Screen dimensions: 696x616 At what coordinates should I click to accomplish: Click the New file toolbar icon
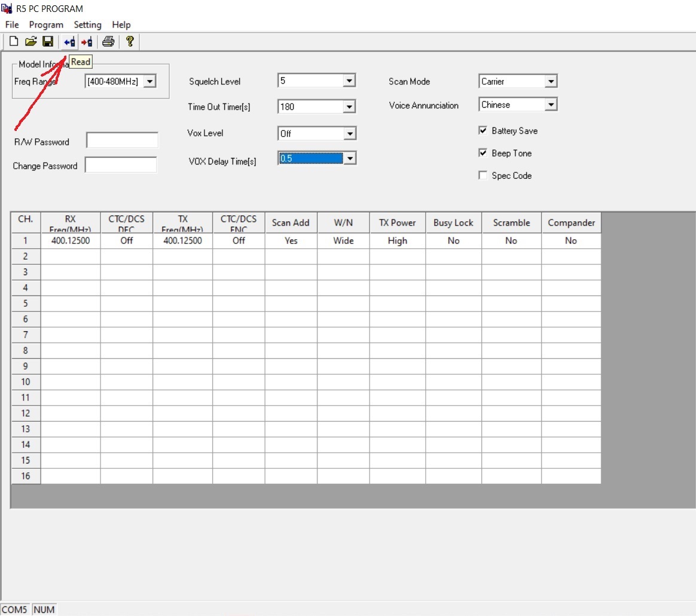14,41
